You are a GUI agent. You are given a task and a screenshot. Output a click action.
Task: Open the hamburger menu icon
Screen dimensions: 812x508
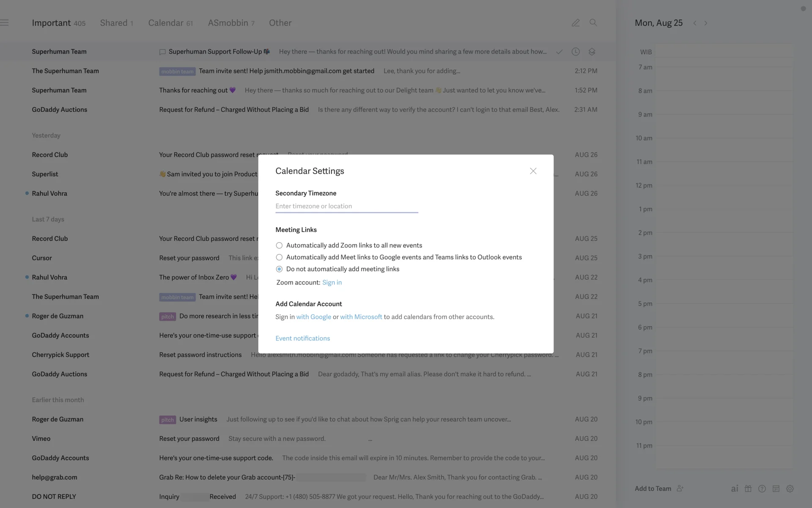click(x=5, y=23)
